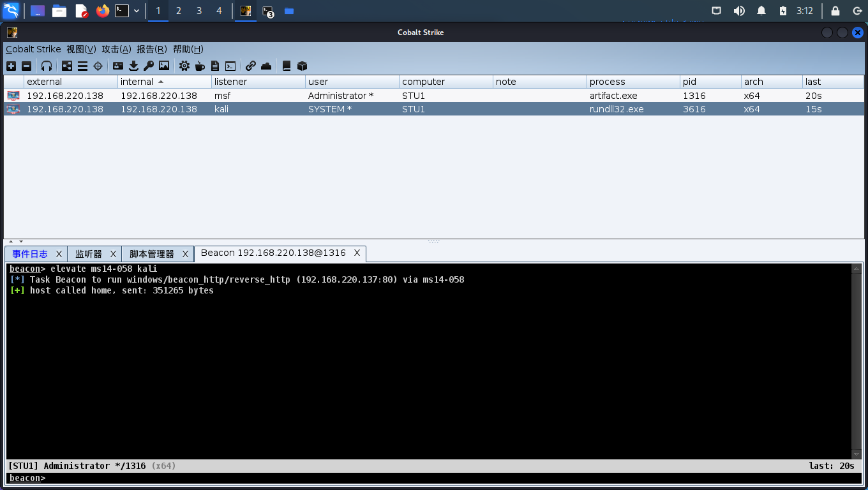Open keystrokes view key icon
The image size is (868, 490).
[149, 66]
